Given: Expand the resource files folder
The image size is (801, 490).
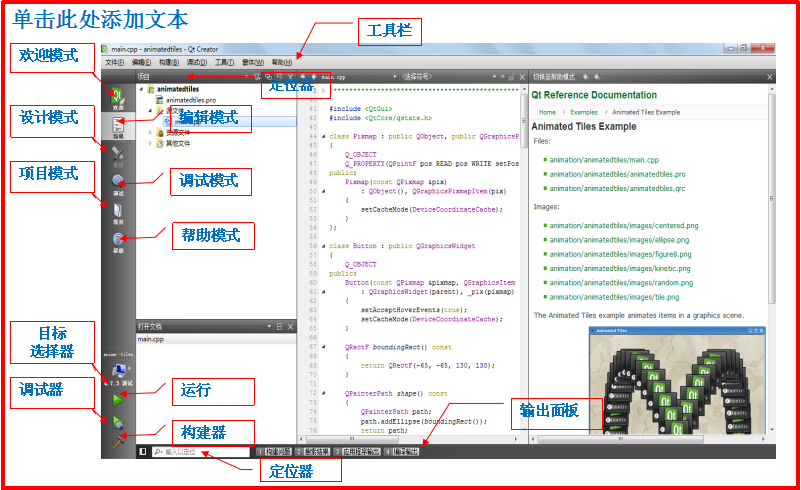Looking at the screenshot, I should (150, 132).
